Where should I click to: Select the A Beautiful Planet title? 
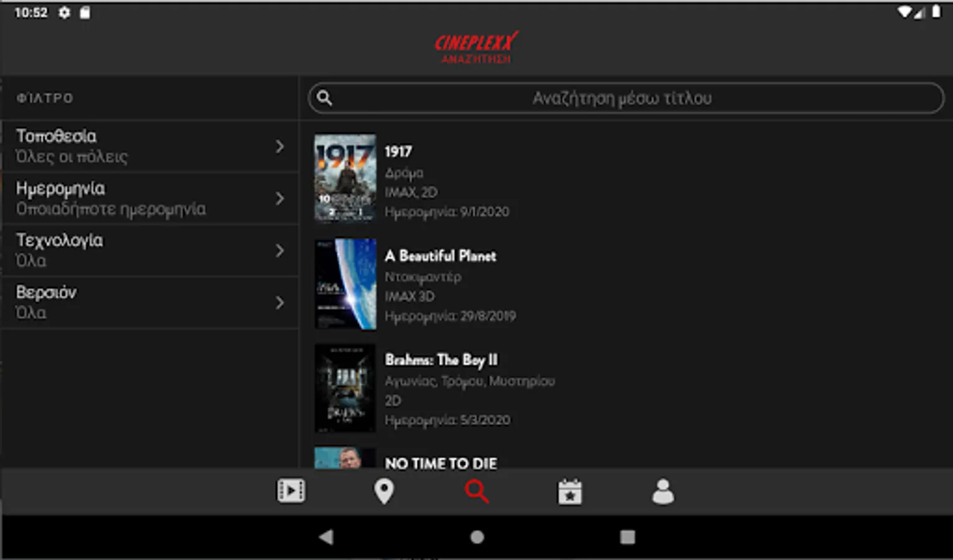coord(441,256)
